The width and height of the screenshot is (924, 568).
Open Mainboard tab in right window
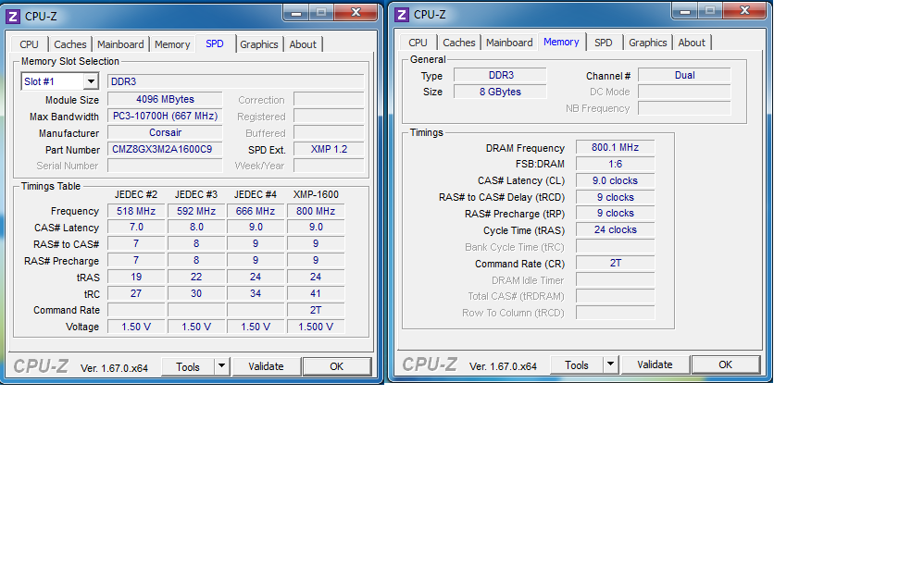tap(509, 43)
